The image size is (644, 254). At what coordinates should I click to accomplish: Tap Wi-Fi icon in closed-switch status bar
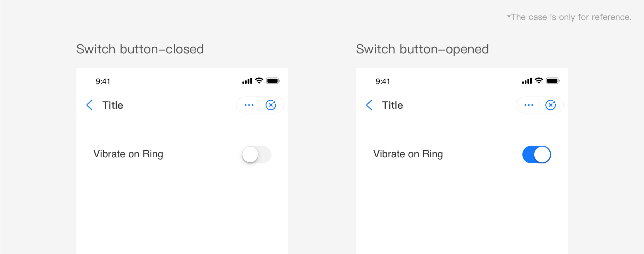259,81
